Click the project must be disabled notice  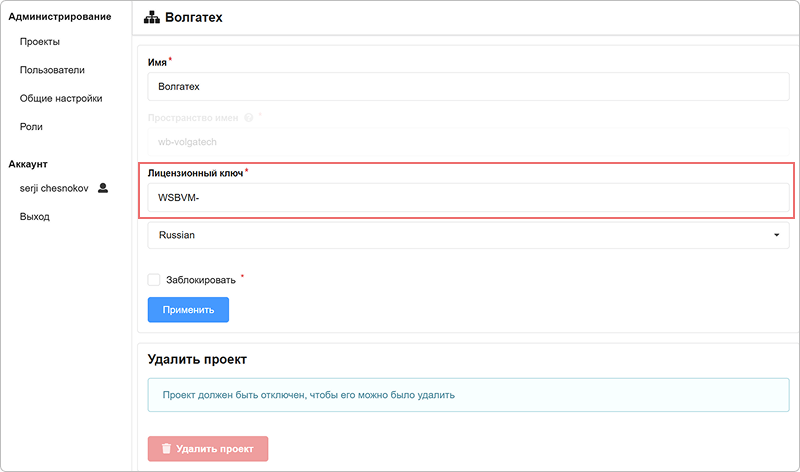pos(468,394)
